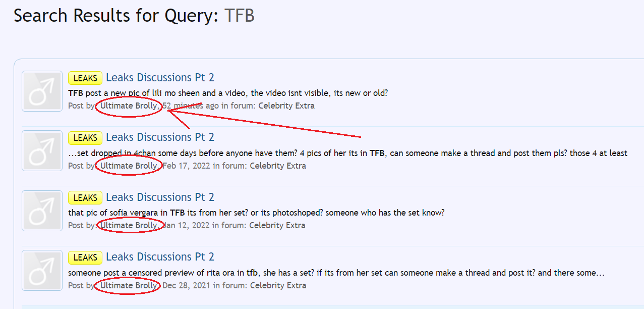Open first Leaks Discussions Pt 2 thread
644x309 pixels.
point(160,78)
